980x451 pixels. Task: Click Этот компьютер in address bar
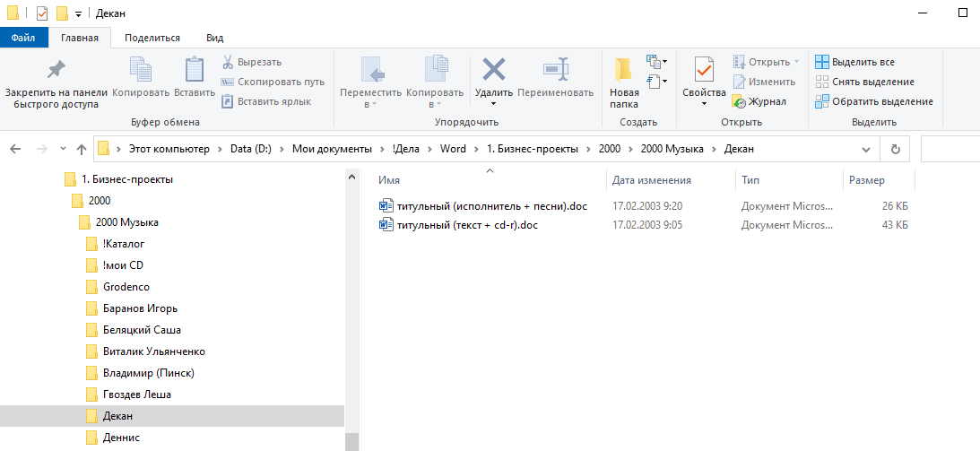pyautogui.click(x=169, y=150)
